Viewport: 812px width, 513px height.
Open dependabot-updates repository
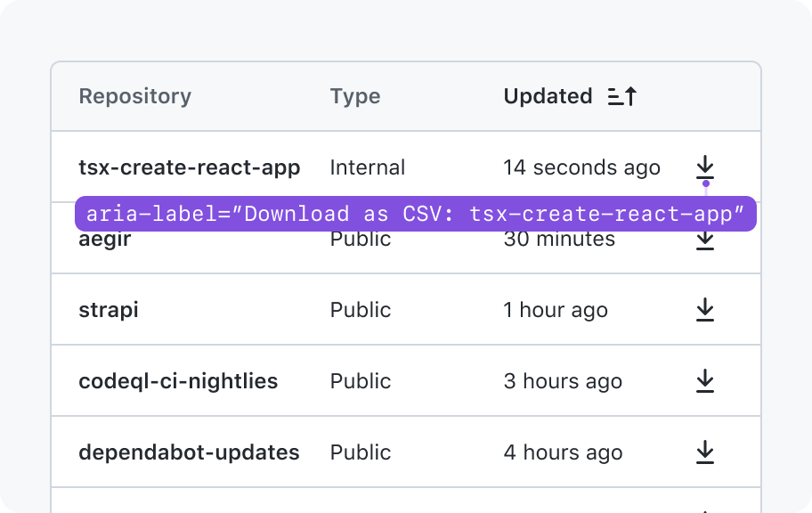click(189, 452)
